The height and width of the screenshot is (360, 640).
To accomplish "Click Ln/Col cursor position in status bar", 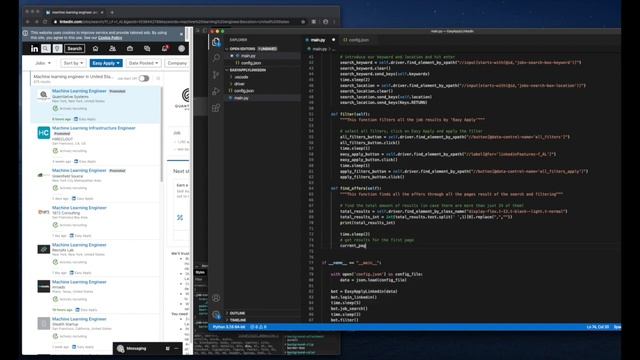I will pos(598,327).
